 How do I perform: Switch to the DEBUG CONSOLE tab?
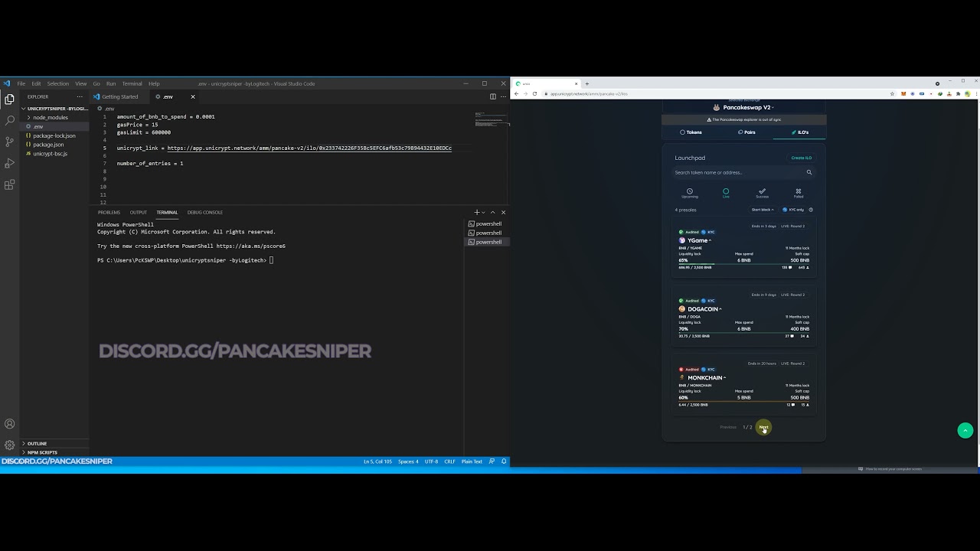[x=205, y=212]
